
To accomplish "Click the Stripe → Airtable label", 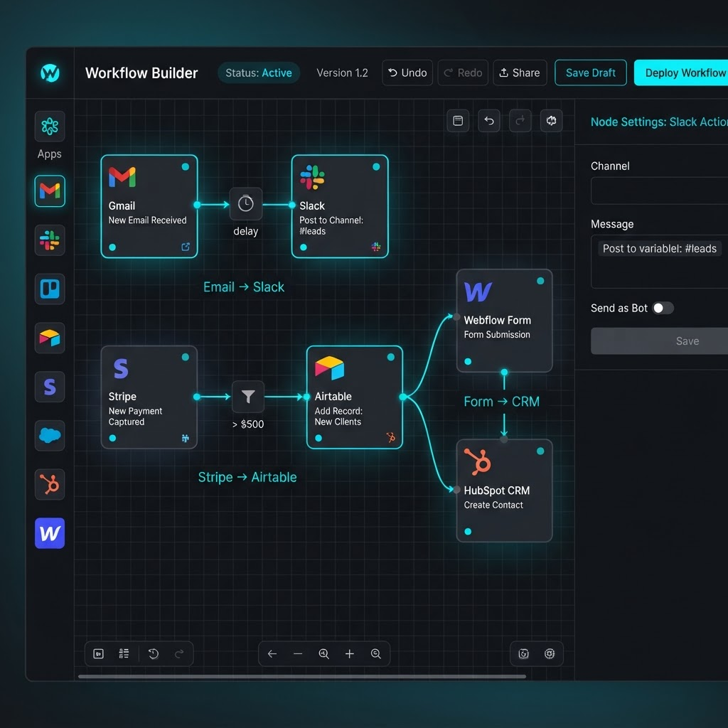I will tap(247, 477).
